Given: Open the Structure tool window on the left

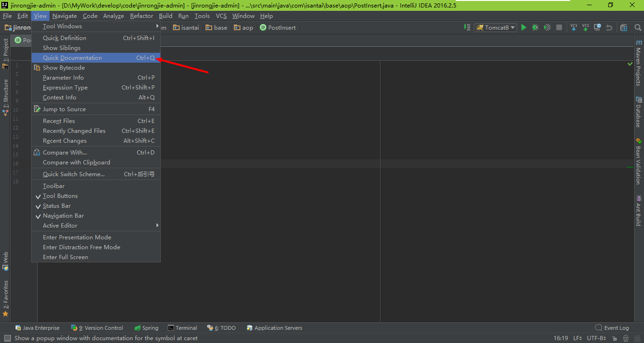Looking at the screenshot, I should (5, 98).
